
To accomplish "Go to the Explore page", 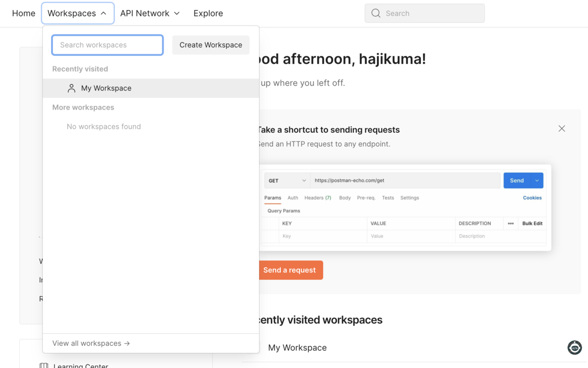I will pos(208,13).
